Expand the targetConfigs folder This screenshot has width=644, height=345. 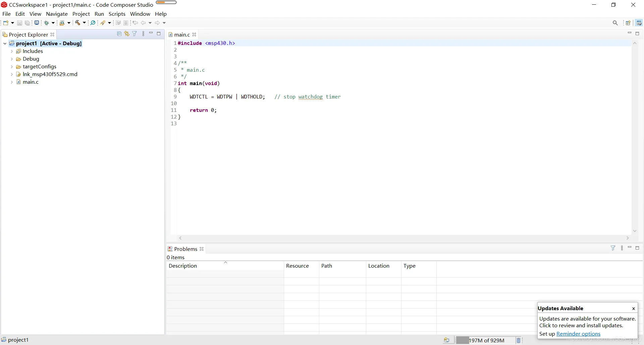pos(12,67)
